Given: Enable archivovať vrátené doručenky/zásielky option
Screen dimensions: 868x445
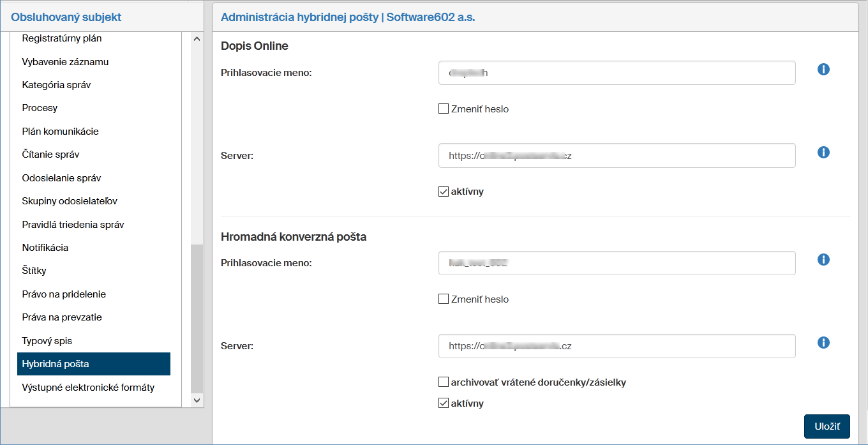Looking at the screenshot, I should pos(444,382).
